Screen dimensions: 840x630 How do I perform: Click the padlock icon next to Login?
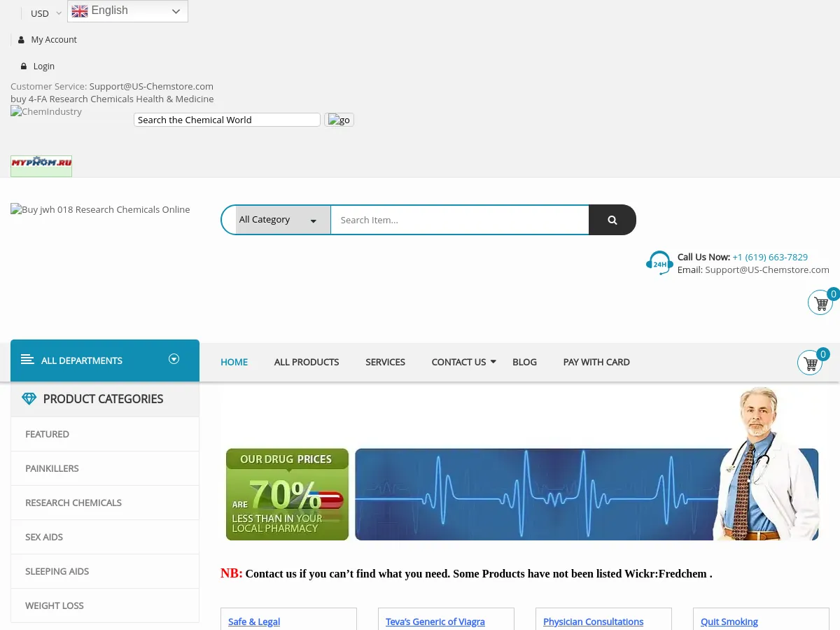(x=23, y=66)
